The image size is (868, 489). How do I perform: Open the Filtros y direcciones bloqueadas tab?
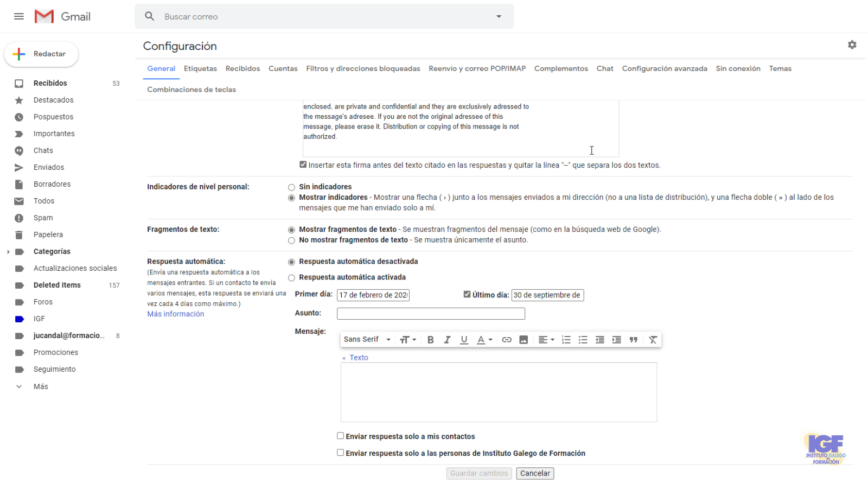[363, 68]
